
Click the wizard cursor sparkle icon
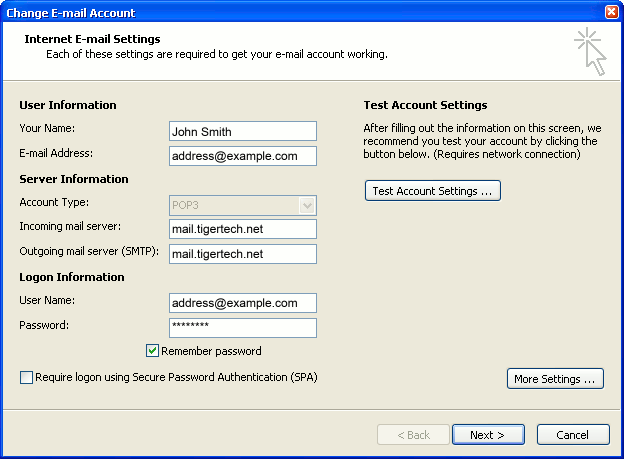click(x=590, y=50)
